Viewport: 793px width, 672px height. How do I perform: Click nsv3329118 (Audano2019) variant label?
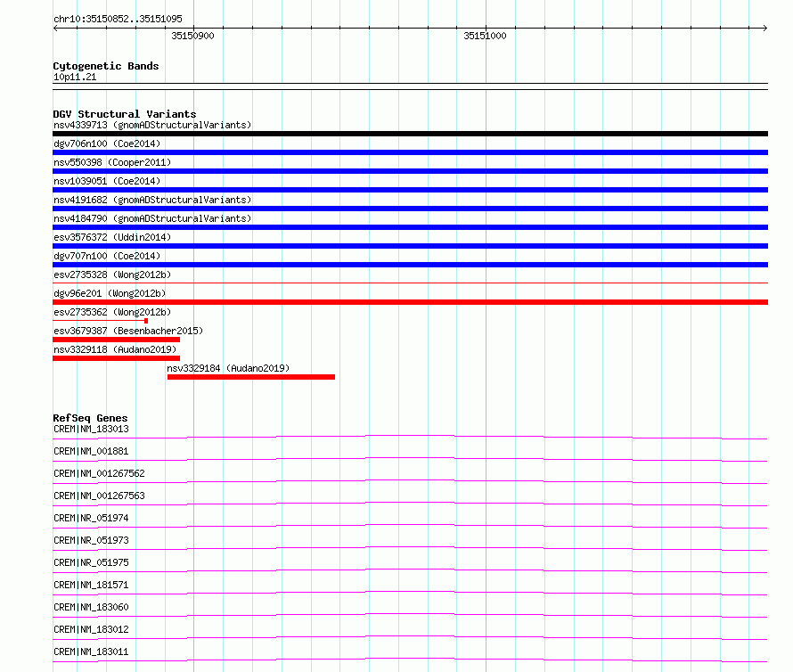tap(115, 349)
